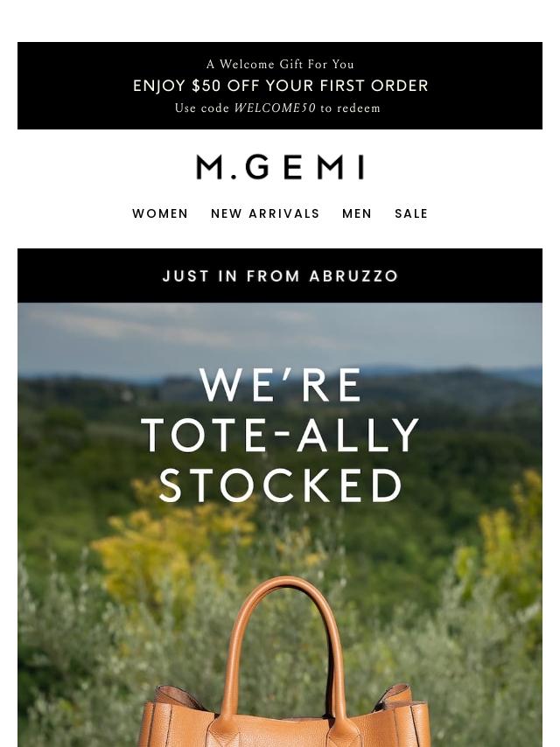
Task: Click 'Use code' text in top banner
Action: point(202,108)
